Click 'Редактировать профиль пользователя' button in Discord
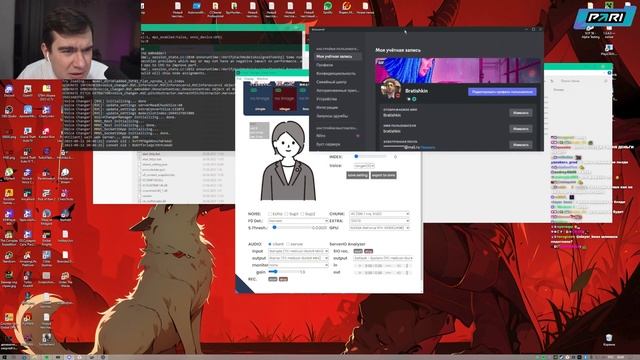 [x=502, y=92]
